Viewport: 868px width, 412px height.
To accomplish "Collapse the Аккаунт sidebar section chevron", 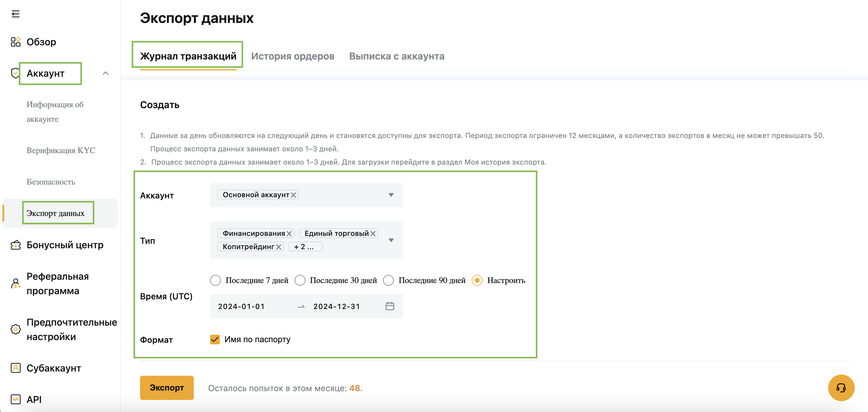I will pyautogui.click(x=105, y=73).
